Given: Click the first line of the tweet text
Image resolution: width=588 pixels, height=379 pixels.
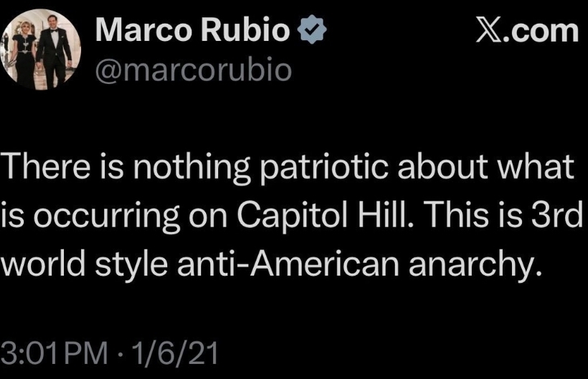Looking at the screenshot, I should click(x=287, y=169).
